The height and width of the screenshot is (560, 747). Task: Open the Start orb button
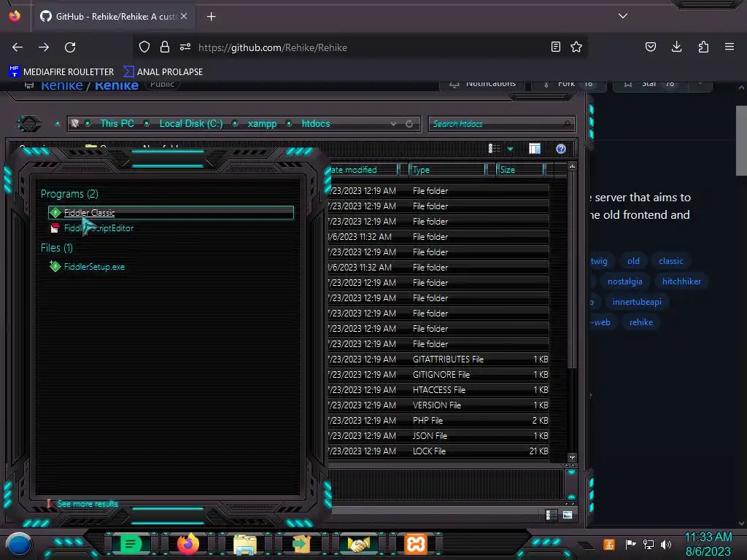pyautogui.click(x=18, y=544)
